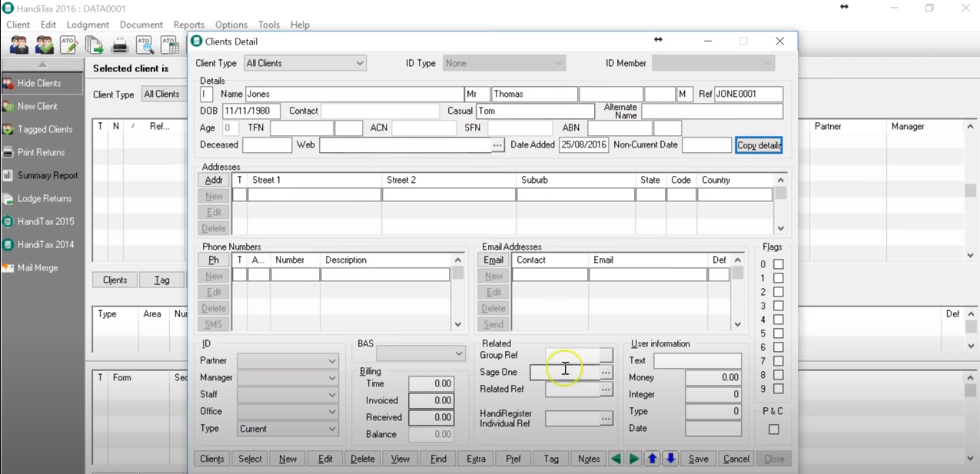The image size is (980, 474).
Task: Click the tagged clients icon with green checkmark
Action: tap(45, 45)
